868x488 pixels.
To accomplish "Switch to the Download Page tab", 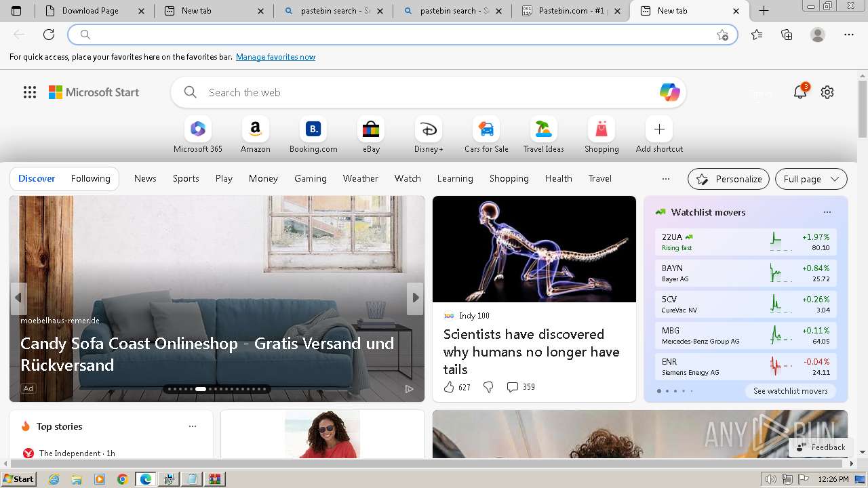I will click(x=94, y=11).
